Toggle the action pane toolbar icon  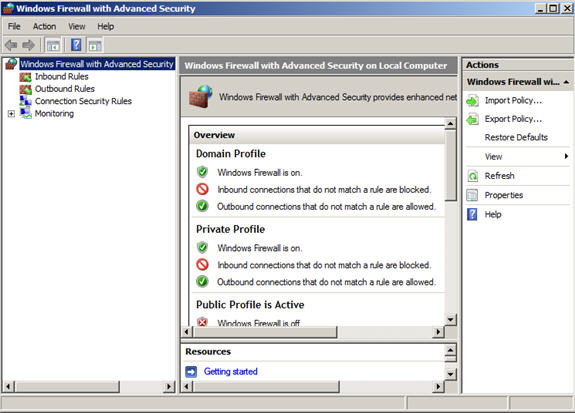pos(95,46)
